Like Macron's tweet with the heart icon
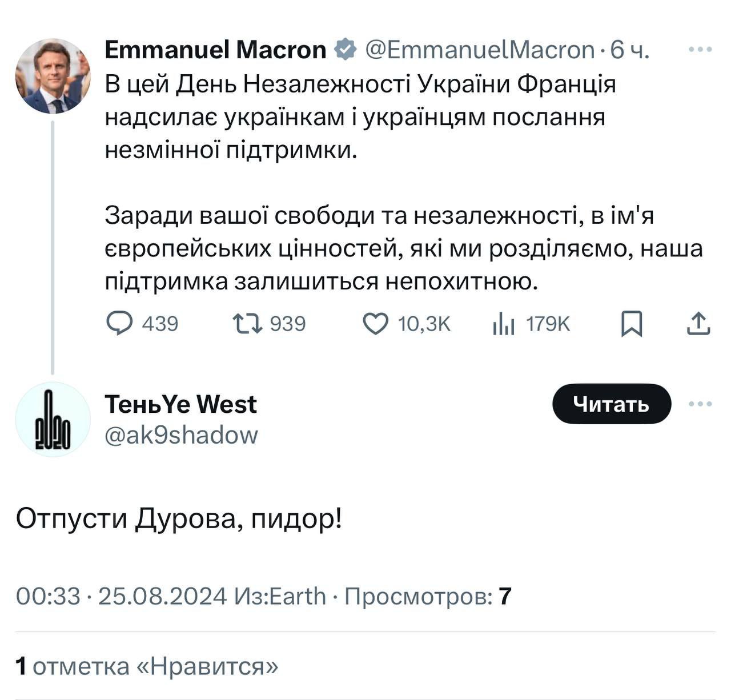This screenshot has height=700, width=731. click(375, 324)
